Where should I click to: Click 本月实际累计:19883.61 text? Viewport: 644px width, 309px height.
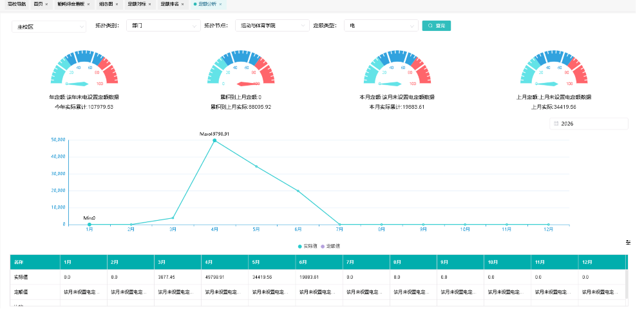(x=397, y=107)
